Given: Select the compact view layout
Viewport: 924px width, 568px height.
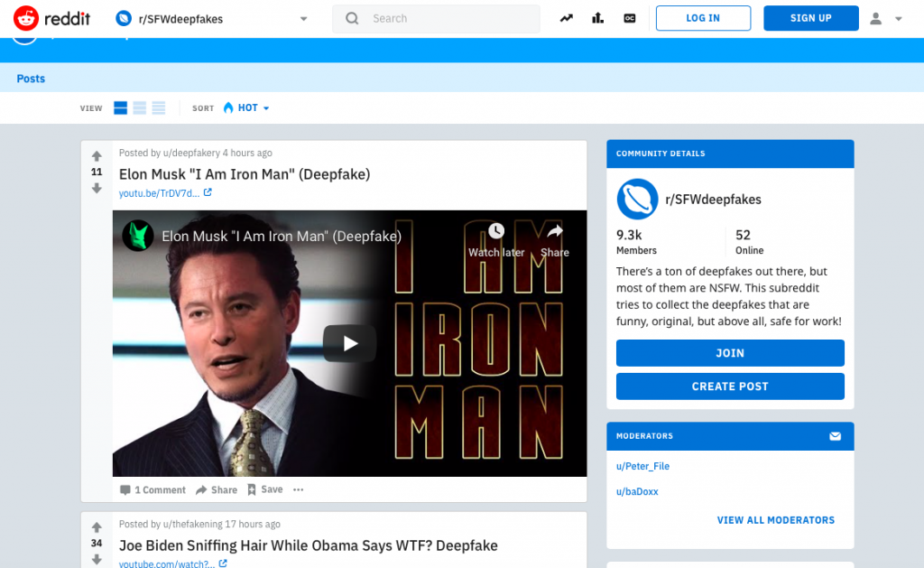Looking at the screenshot, I should click(159, 108).
